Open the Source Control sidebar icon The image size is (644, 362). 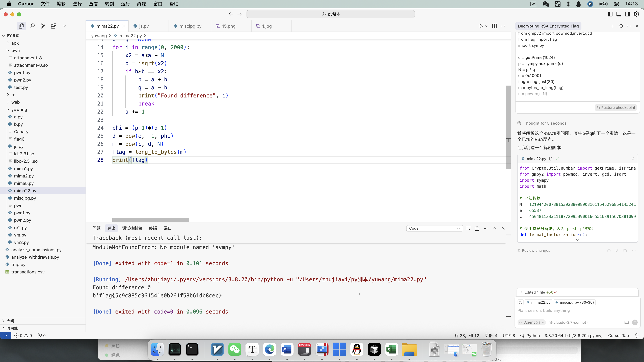click(x=43, y=26)
